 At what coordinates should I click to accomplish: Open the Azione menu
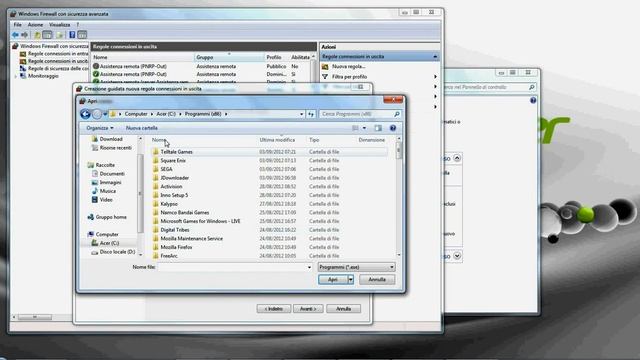(36, 25)
